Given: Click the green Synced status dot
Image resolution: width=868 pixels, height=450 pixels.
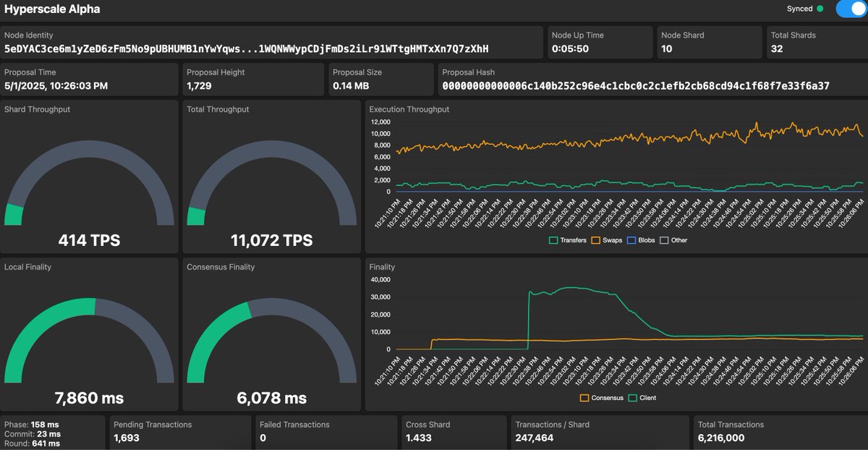Looking at the screenshot, I should click(820, 9).
